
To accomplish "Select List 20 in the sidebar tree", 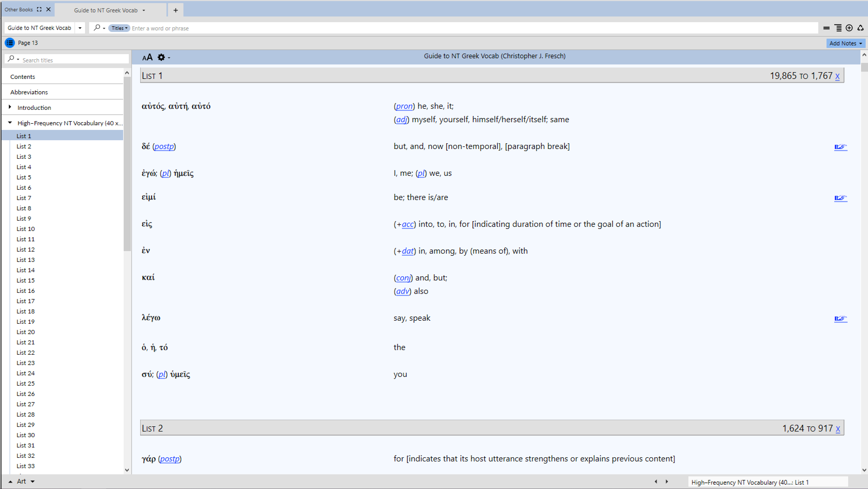I will point(26,332).
